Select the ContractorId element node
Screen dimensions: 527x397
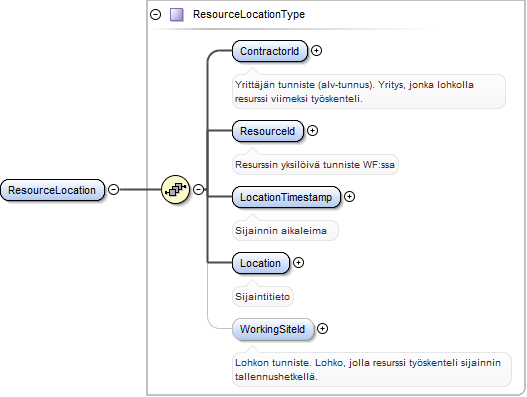pyautogui.click(x=270, y=51)
